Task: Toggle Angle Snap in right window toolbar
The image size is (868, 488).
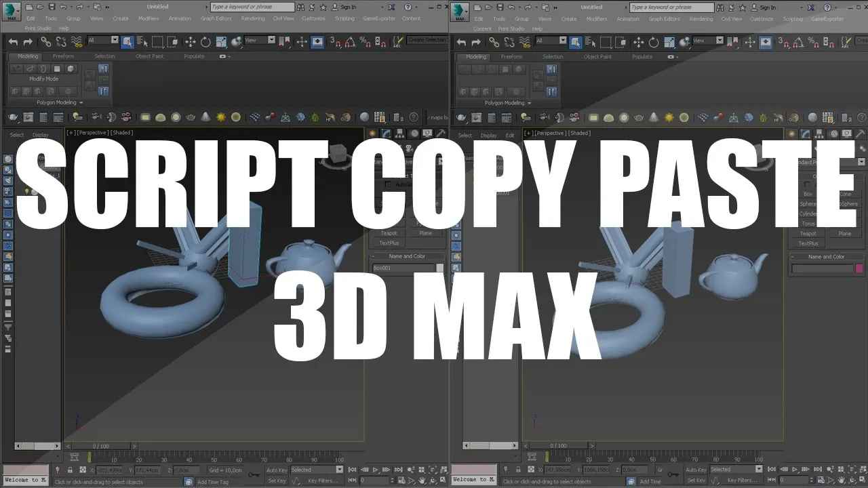Action: click(799, 42)
